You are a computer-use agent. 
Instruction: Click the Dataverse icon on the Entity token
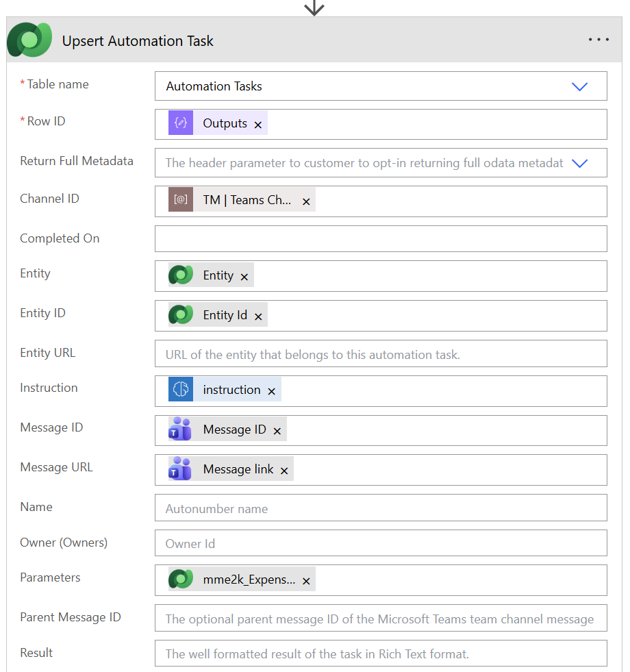pos(181,275)
